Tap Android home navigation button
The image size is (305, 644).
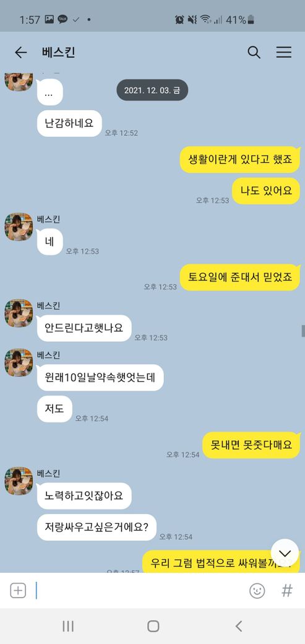coord(153,626)
